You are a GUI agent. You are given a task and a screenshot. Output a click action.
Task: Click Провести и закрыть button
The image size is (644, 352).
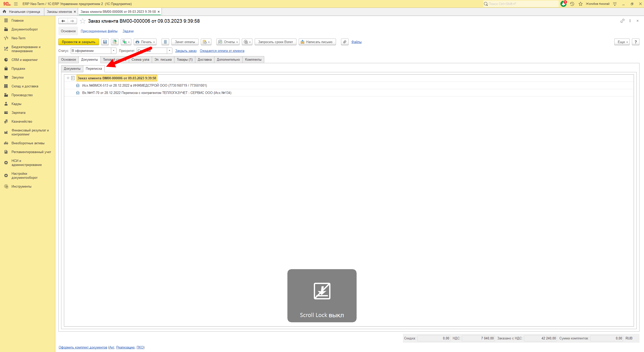79,42
